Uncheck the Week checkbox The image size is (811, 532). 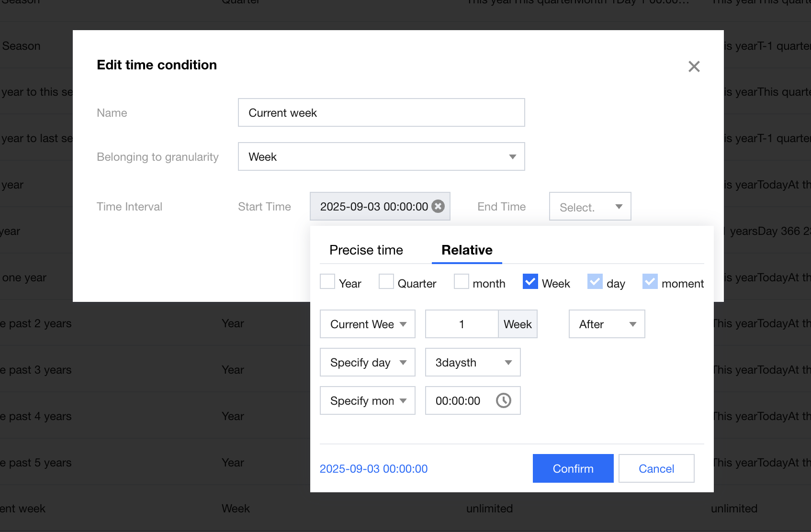tap(530, 282)
